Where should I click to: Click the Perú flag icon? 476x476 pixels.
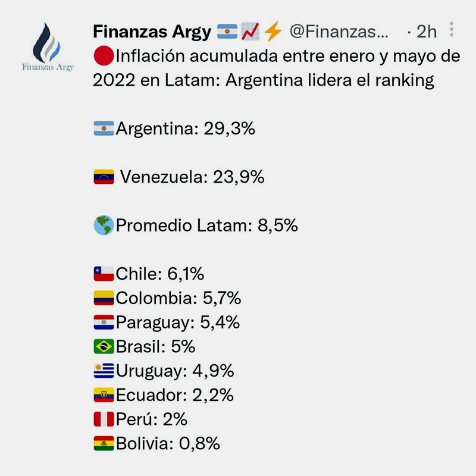pos(104,419)
